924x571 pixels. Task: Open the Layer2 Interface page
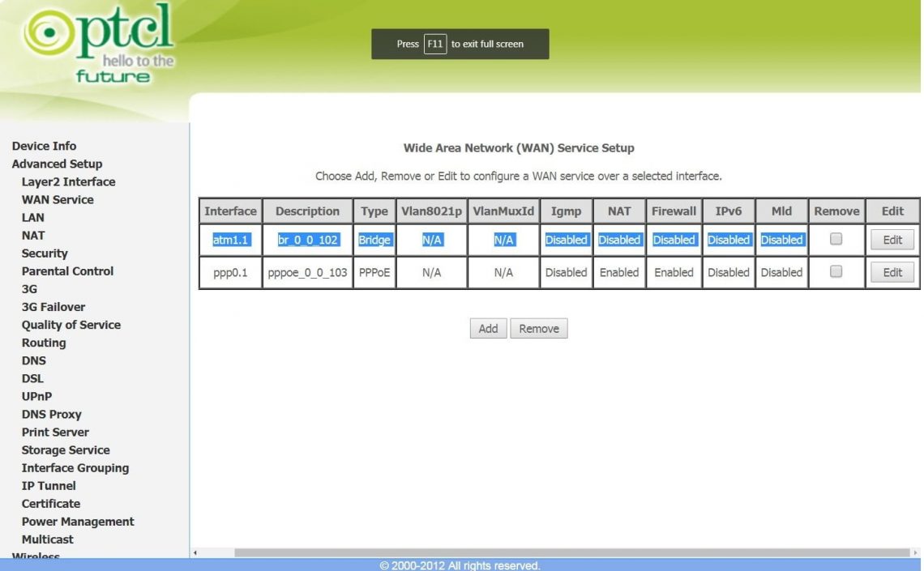click(67, 181)
